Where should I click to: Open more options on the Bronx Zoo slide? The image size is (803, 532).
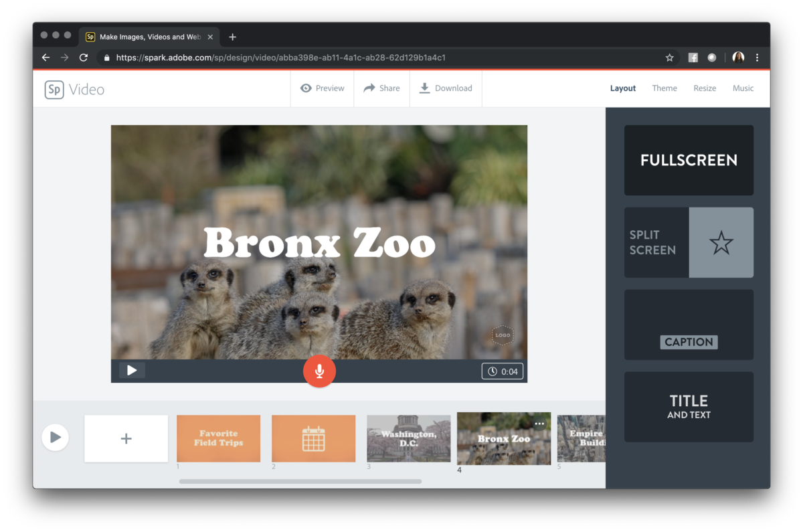pos(541,423)
